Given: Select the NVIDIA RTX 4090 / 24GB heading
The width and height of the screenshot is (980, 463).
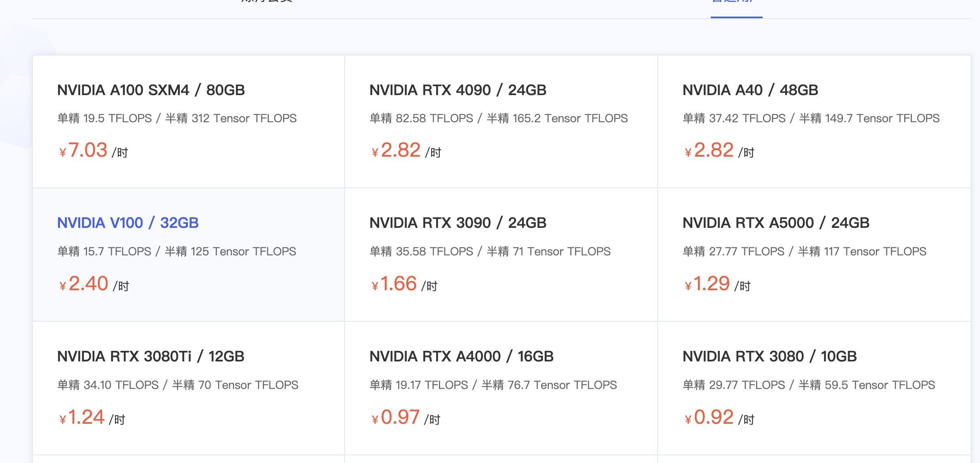Looking at the screenshot, I should pyautogui.click(x=458, y=90).
